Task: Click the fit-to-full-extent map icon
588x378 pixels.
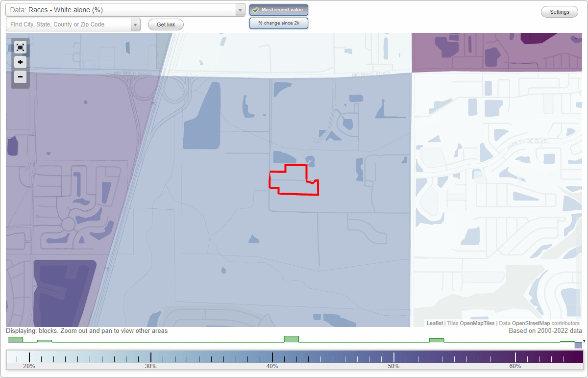Action: pyautogui.click(x=20, y=48)
